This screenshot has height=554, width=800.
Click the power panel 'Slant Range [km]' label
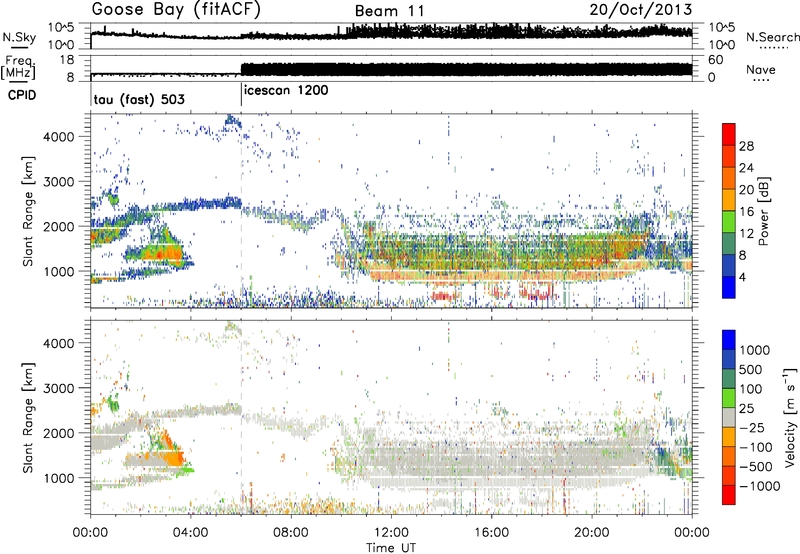coord(28,211)
